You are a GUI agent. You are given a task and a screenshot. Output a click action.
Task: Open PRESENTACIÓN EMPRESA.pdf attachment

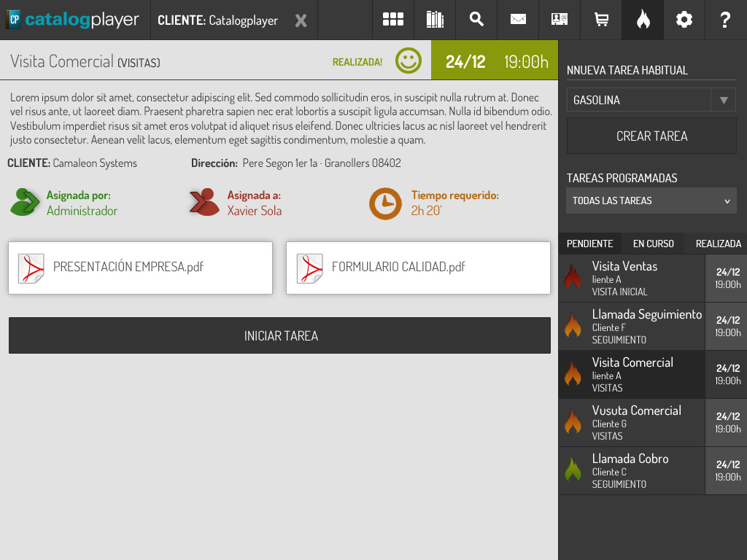click(x=141, y=268)
